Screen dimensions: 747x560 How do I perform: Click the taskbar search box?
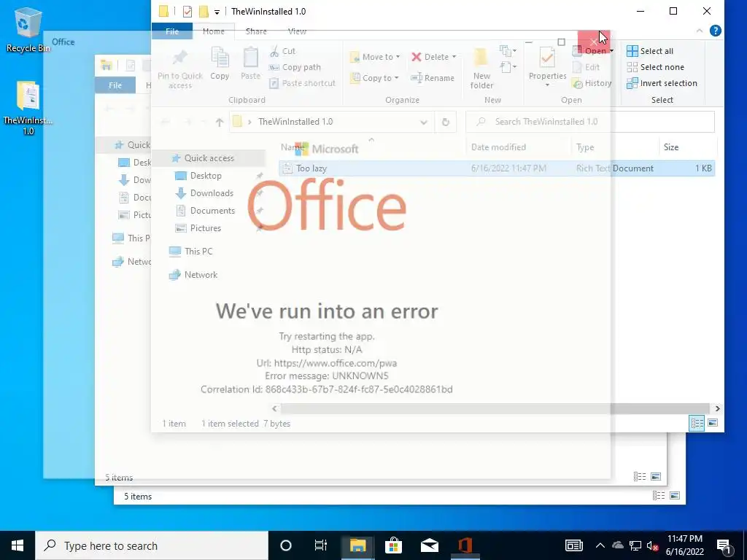[x=152, y=545]
